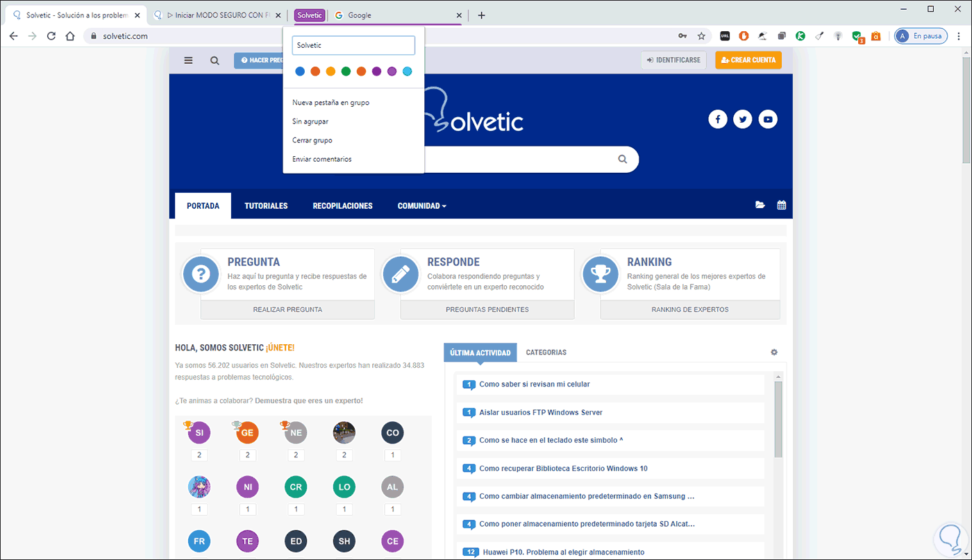This screenshot has height=560, width=972.
Task: Open the browser home page icon
Action: [x=70, y=36]
